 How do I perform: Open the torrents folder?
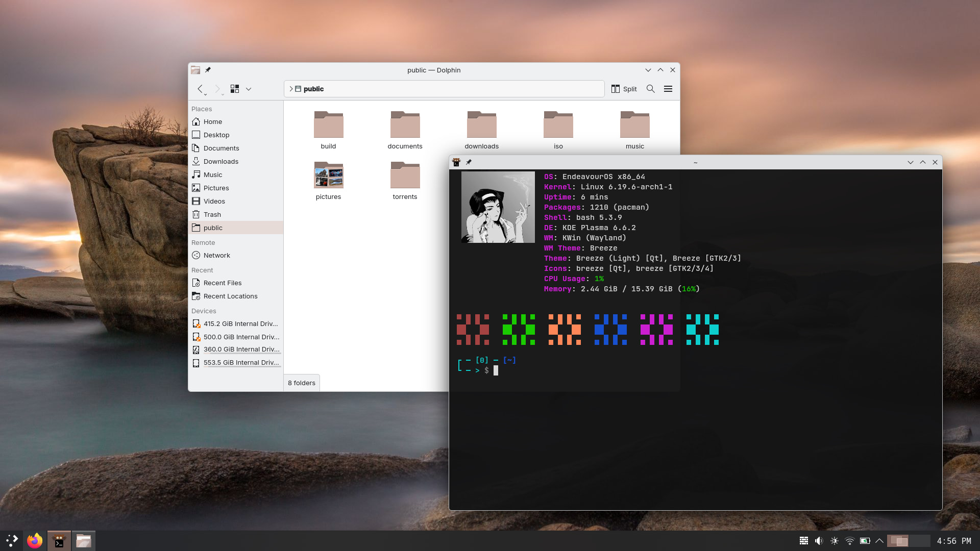point(405,176)
